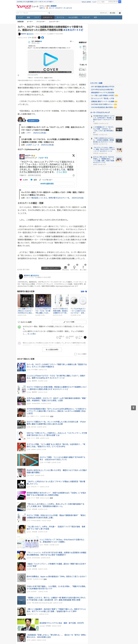The width and height of the screenshot is (138, 644).
Task: Open related article カバー社、ホロアースのNPC コウゾー問題
Action: click(x=57, y=365)
